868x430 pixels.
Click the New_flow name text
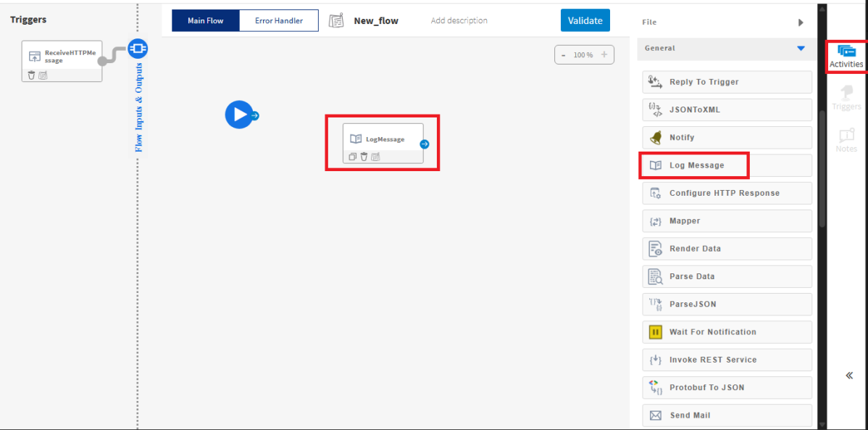pos(376,20)
